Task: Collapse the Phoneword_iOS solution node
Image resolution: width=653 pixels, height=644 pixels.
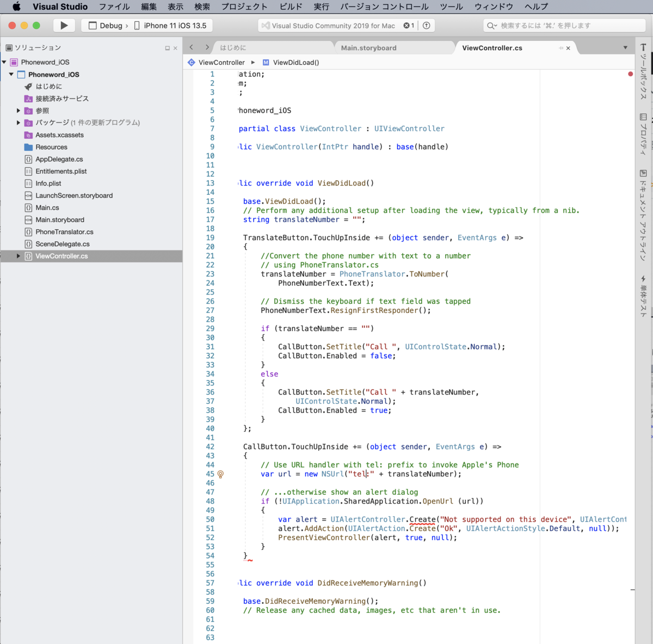Action: (x=4, y=62)
